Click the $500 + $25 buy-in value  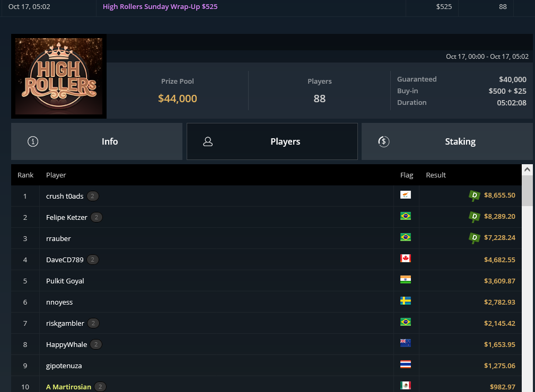(507, 91)
